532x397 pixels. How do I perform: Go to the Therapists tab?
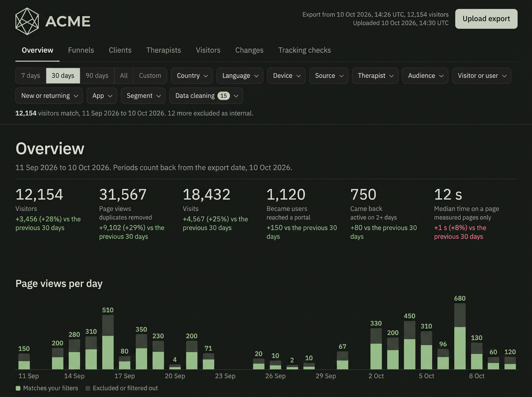tap(163, 50)
